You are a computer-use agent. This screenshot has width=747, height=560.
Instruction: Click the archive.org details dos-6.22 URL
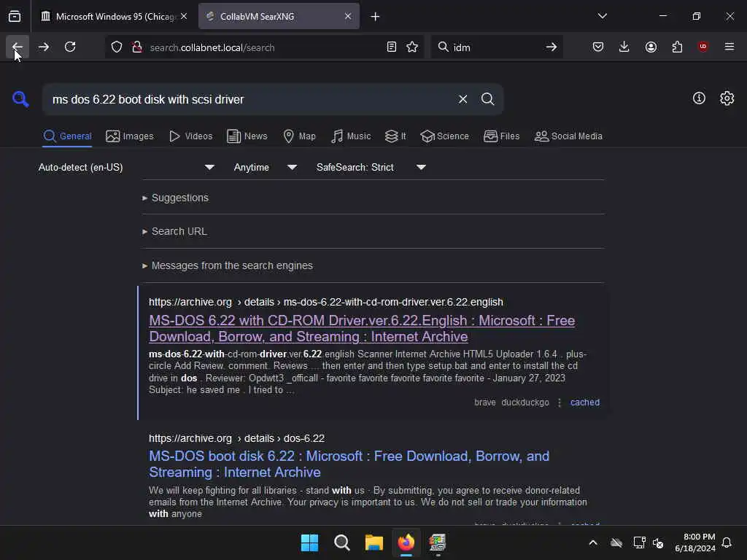(x=237, y=438)
